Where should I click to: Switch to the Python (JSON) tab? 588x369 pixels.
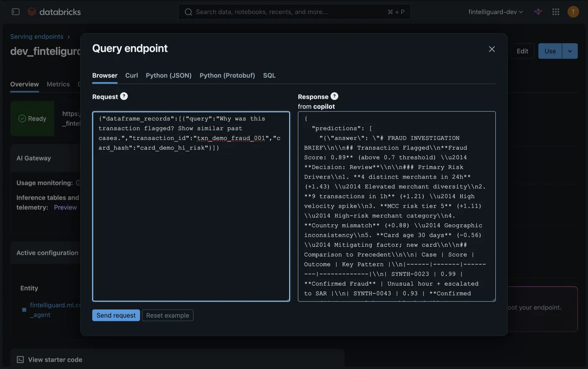point(168,76)
